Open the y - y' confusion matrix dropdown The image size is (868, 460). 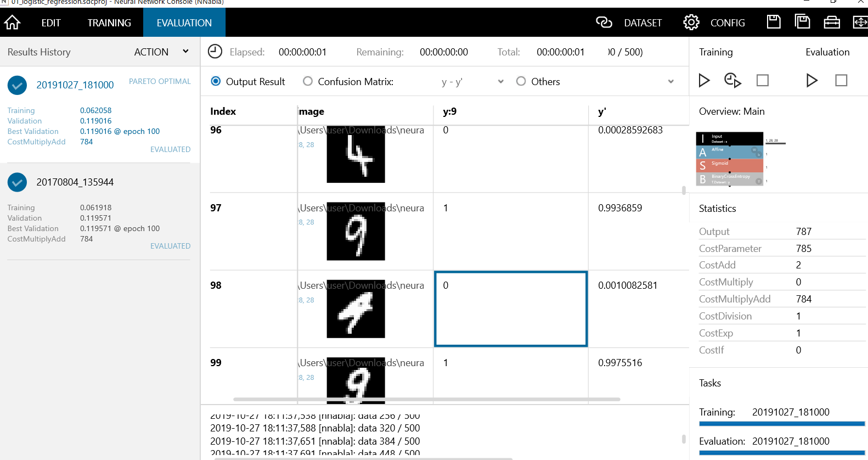472,82
